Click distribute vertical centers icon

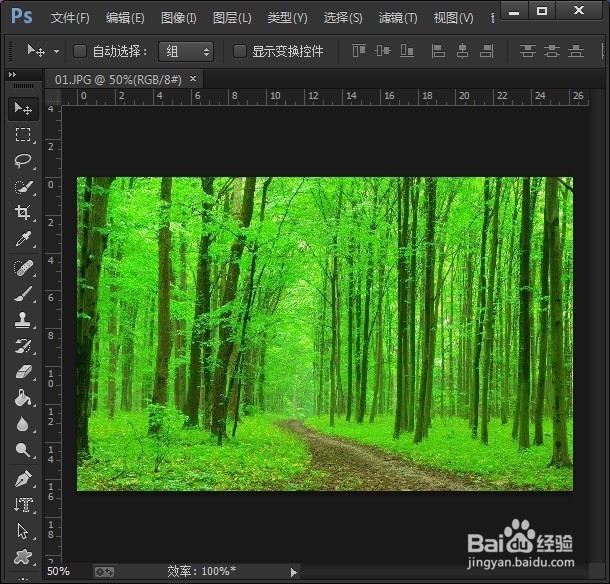tap(552, 51)
